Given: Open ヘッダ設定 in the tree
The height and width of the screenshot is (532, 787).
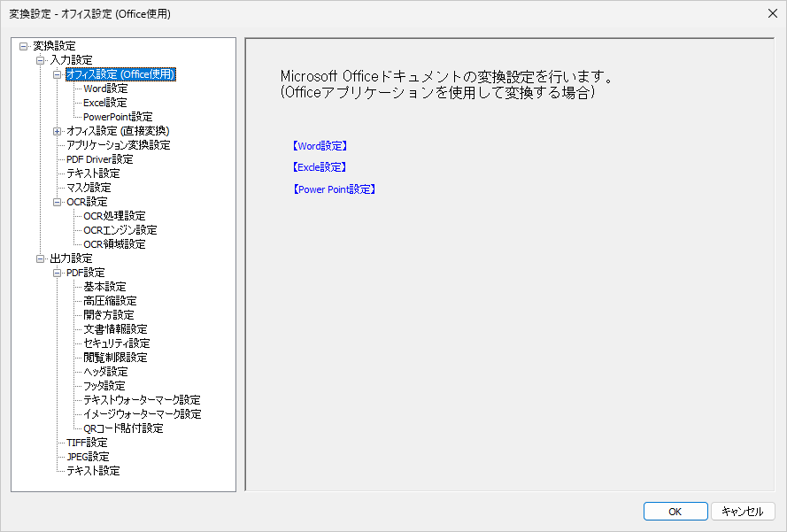Looking at the screenshot, I should tap(105, 372).
